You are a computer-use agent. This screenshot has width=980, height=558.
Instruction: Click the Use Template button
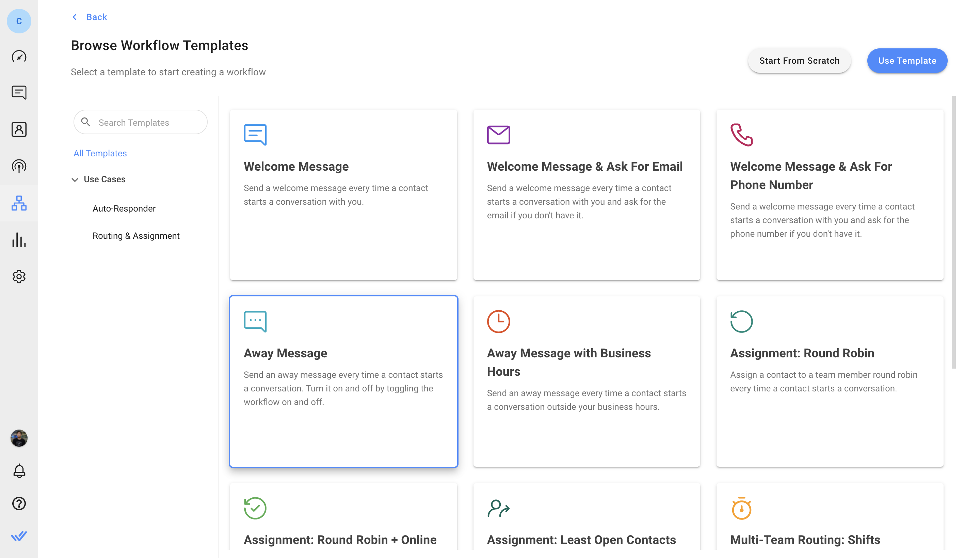906,61
